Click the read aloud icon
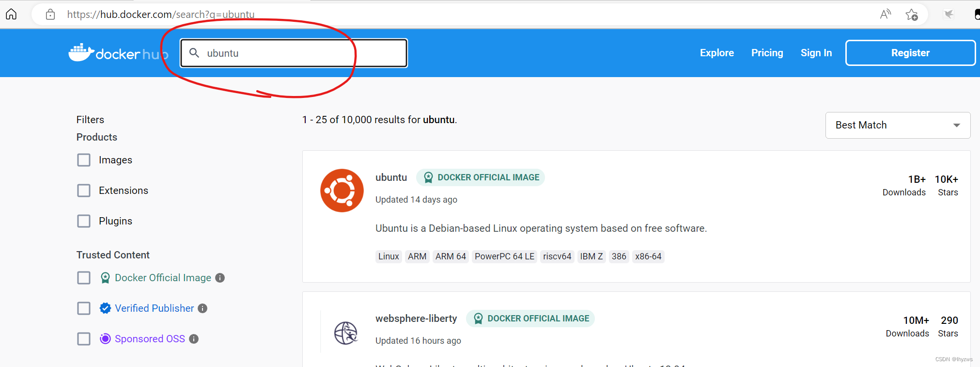 coord(885,15)
